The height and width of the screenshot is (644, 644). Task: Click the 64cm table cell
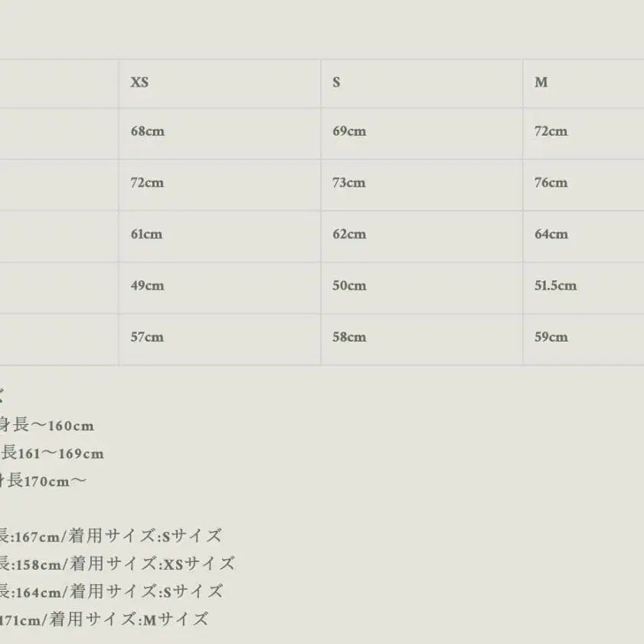551,234
